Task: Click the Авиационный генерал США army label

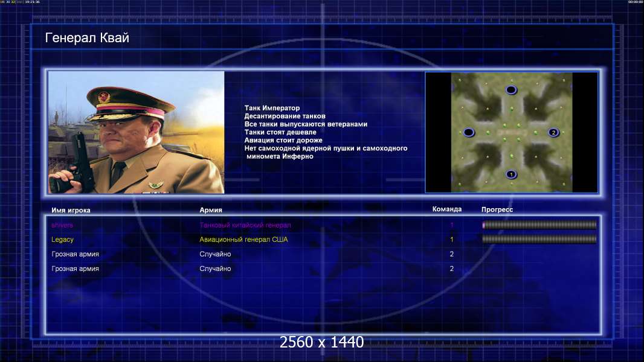Action: pos(243,240)
